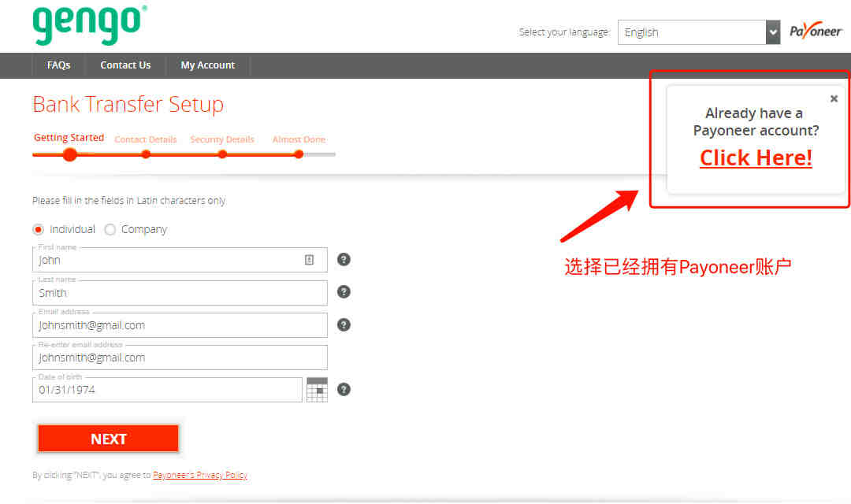Open help icon for Last name
Viewport: 851px width, 504px height.
(344, 292)
